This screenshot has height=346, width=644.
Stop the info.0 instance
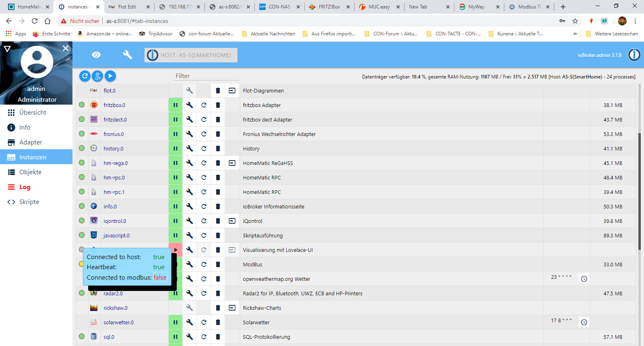(175, 206)
